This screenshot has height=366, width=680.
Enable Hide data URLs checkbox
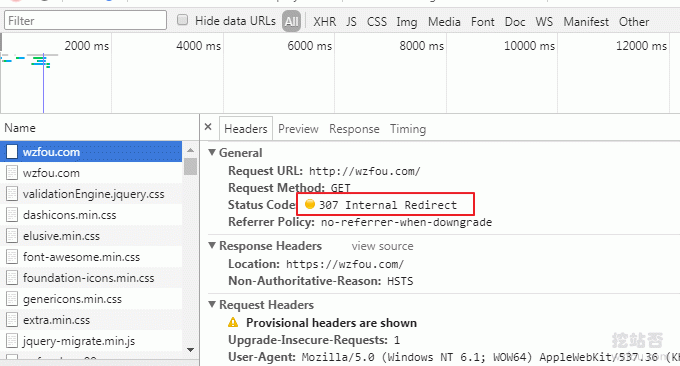[183, 20]
